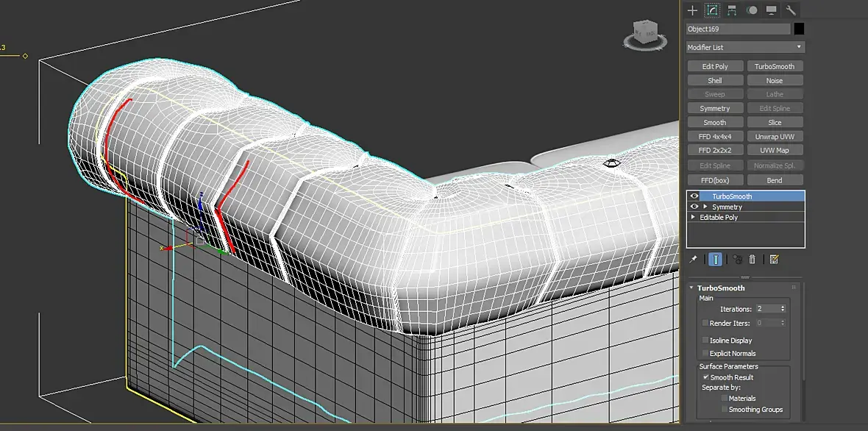The width and height of the screenshot is (868, 431).
Task: Open the Hierarchy panel tab
Action: click(732, 10)
